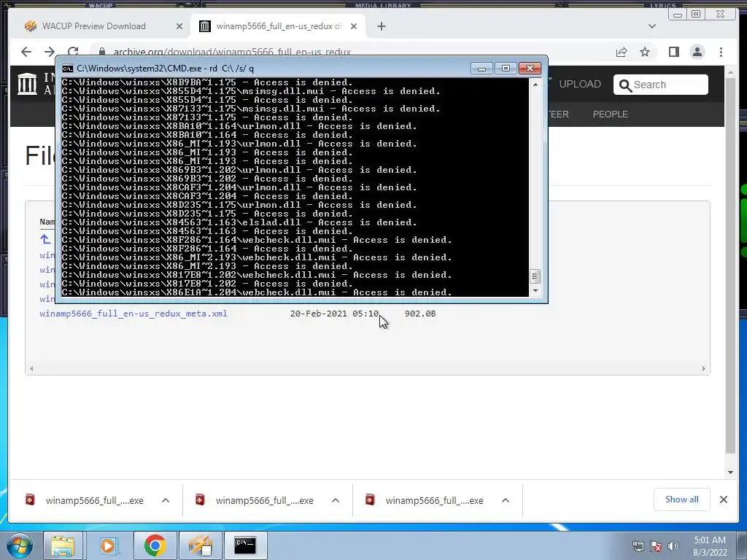Close the winamp5666_full_en-us_redux tab
The width and height of the screenshot is (747, 560).
[x=354, y=26]
